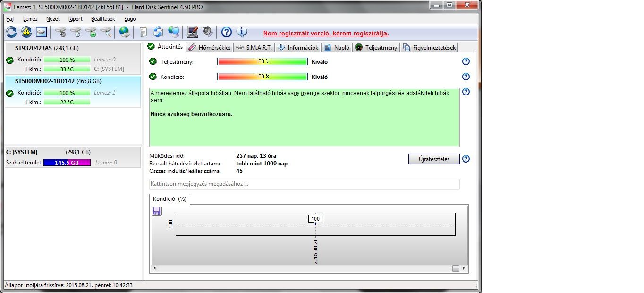Click the Teljesítmény 100 % gradient bar
This screenshot has width=644, height=293.
263,61
